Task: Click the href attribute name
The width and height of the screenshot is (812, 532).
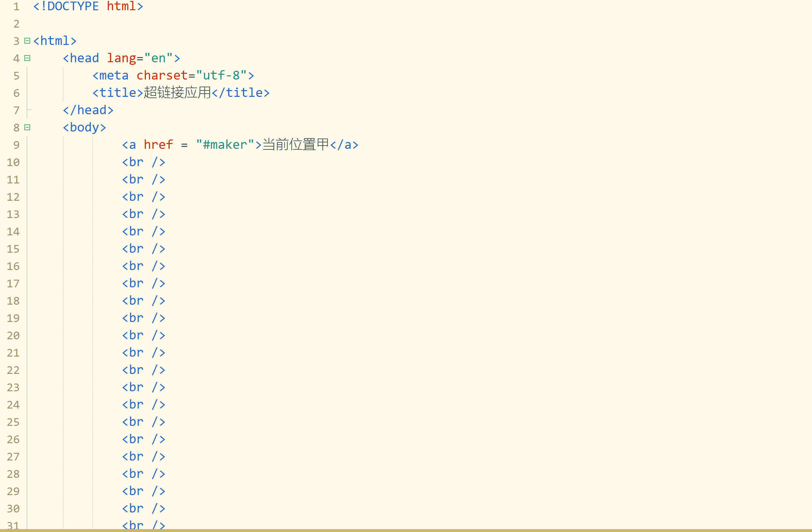Action: 158,145
